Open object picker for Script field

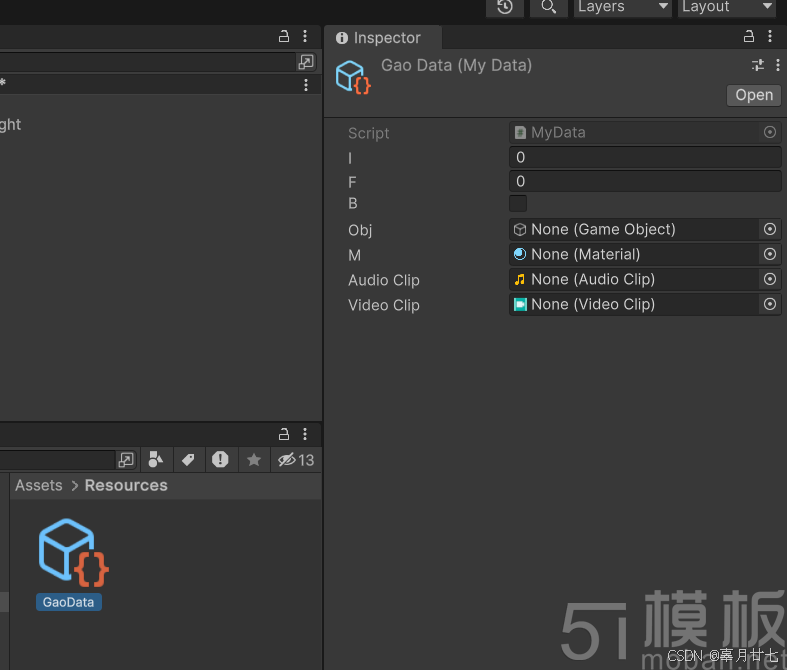point(770,132)
